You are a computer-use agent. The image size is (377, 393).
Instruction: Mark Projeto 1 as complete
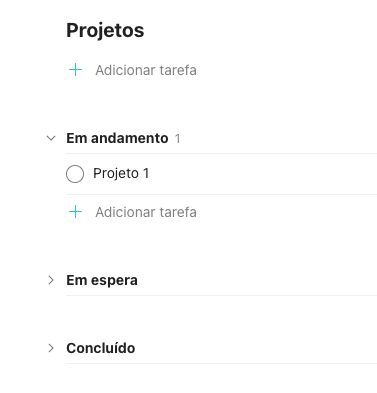pyautogui.click(x=75, y=174)
